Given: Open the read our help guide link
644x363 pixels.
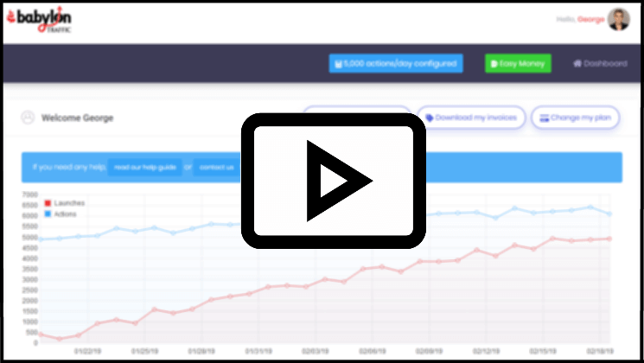Looking at the screenshot, I should [145, 167].
